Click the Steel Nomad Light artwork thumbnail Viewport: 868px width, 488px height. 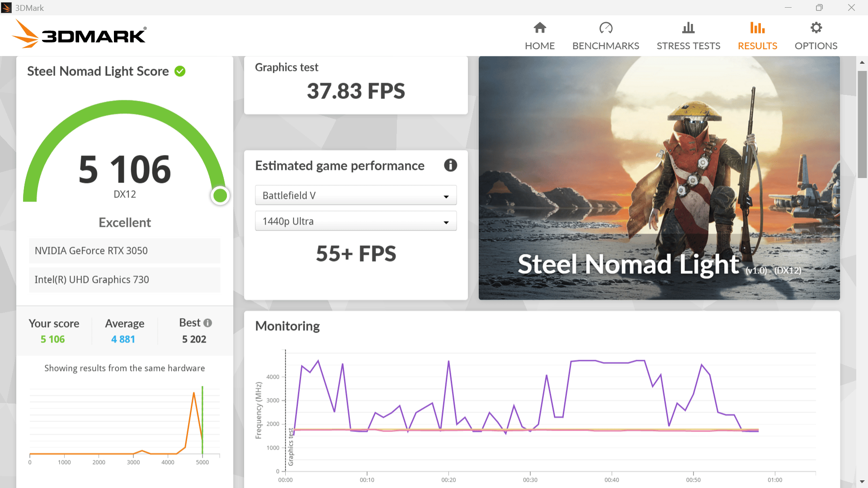pyautogui.click(x=659, y=178)
